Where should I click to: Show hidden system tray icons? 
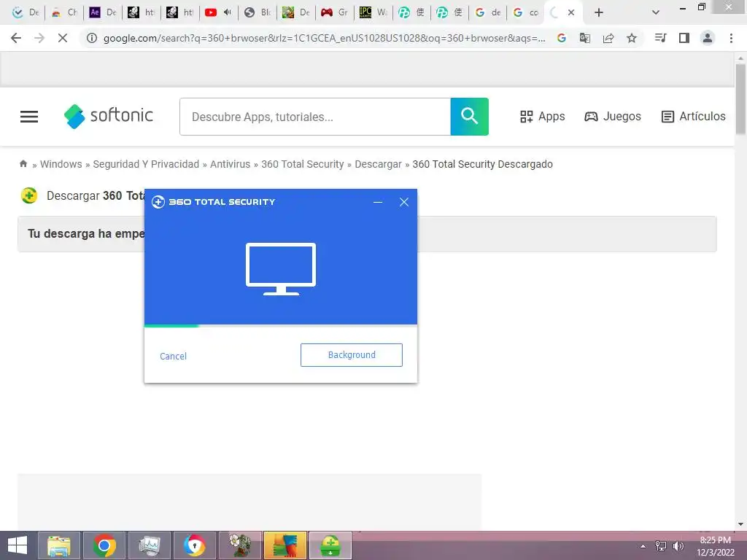[643, 546]
